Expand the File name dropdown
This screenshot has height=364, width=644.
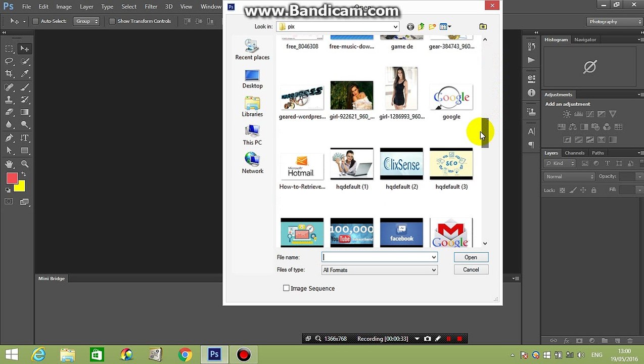pos(434,257)
